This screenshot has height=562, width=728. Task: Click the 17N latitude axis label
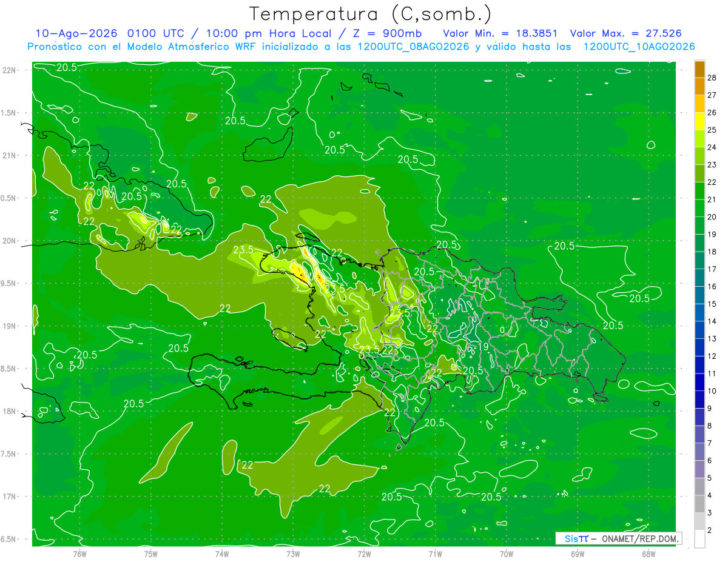tap(9, 497)
